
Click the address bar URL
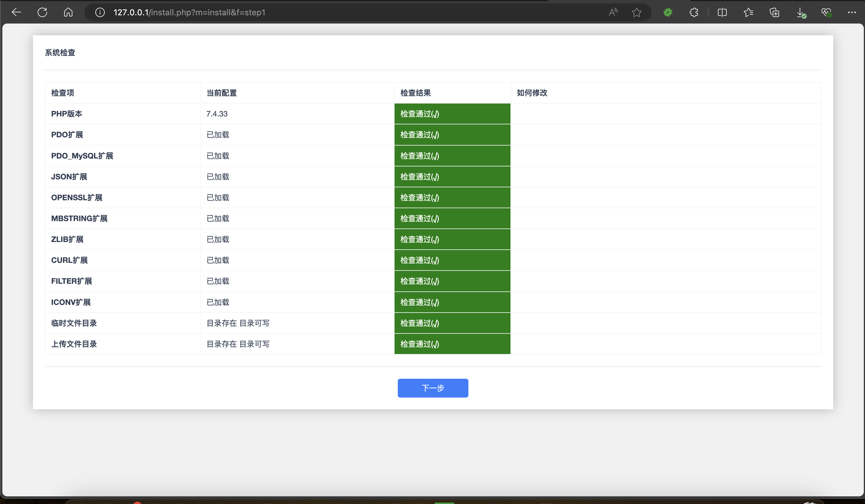tap(189, 13)
